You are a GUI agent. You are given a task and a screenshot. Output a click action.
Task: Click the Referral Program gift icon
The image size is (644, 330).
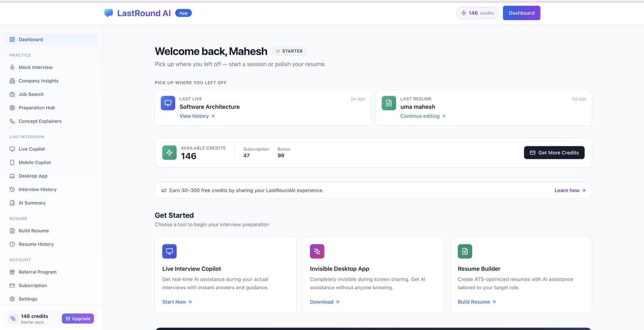(12, 272)
